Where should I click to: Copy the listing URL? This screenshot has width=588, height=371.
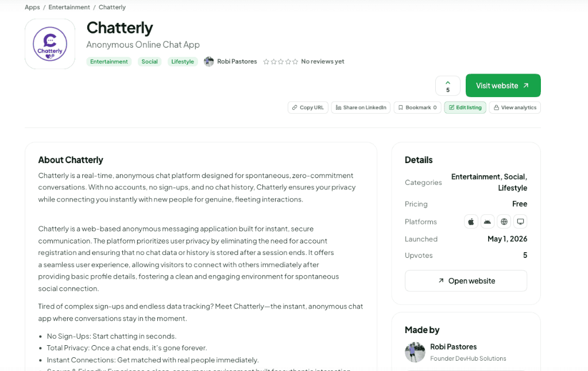308,107
